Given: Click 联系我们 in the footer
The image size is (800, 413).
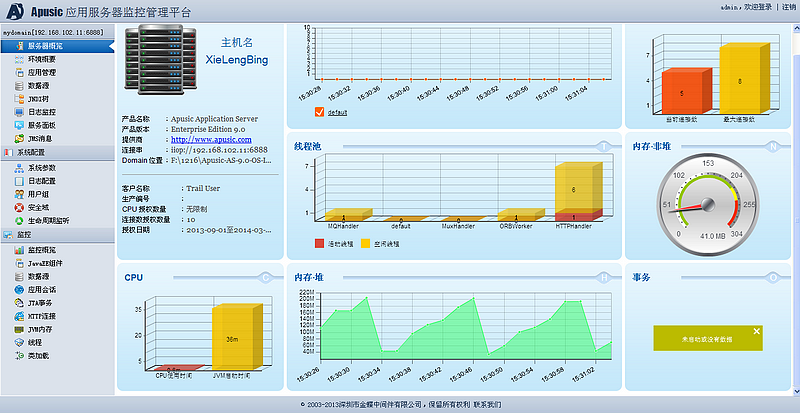Looking at the screenshot, I should click(487, 405).
